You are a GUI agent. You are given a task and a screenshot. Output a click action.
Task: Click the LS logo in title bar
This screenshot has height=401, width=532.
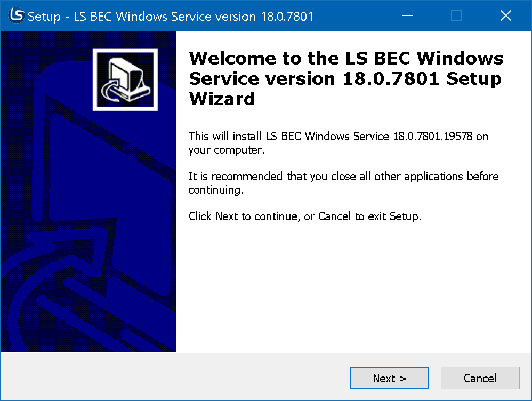coord(17,16)
